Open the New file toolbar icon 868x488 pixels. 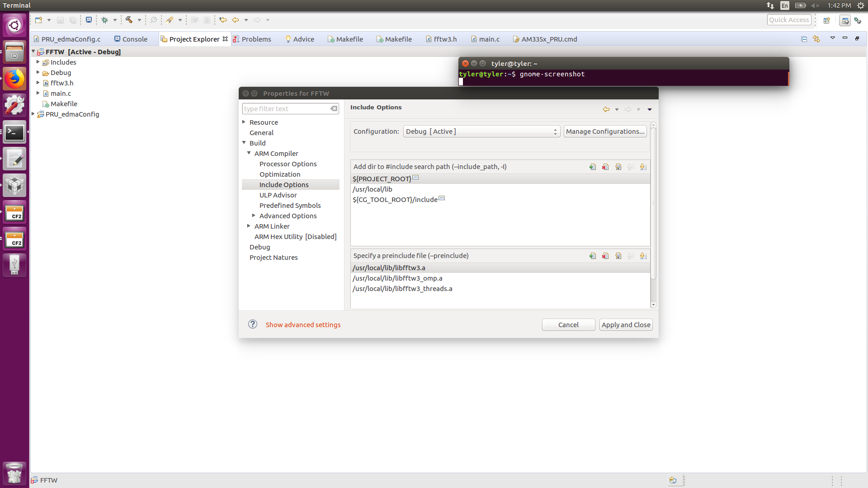click(x=38, y=20)
